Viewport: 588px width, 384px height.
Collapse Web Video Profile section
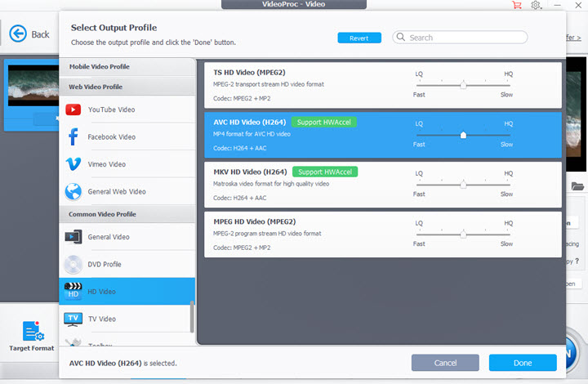click(127, 87)
